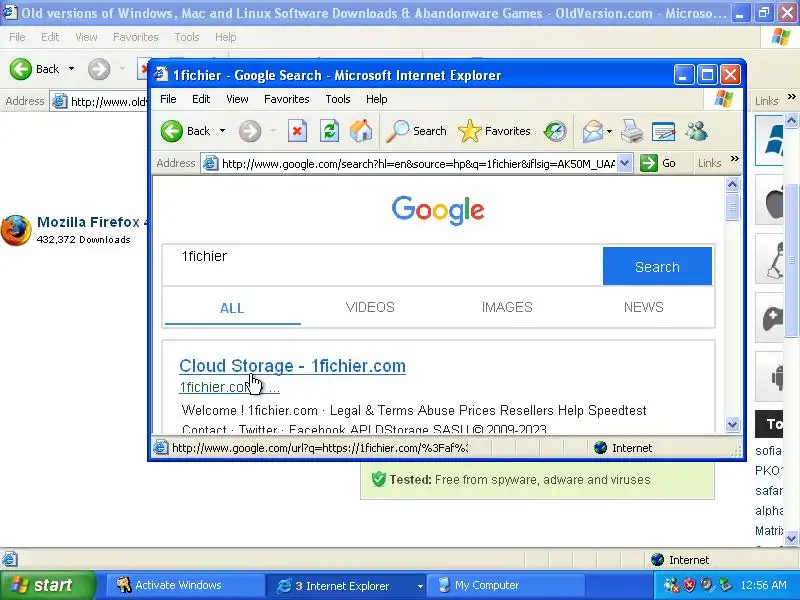Open the Favorites star pane
The height and width of the screenshot is (600, 800).
coord(494,131)
